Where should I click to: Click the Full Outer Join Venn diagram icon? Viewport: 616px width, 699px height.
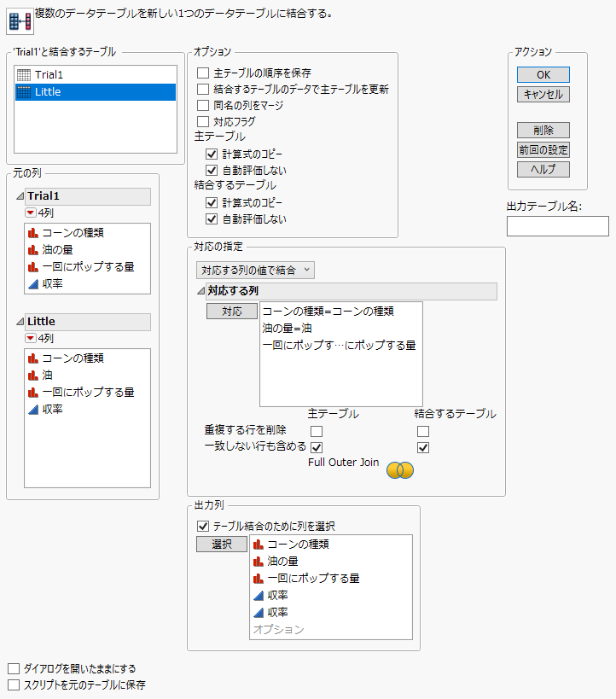coord(400,470)
